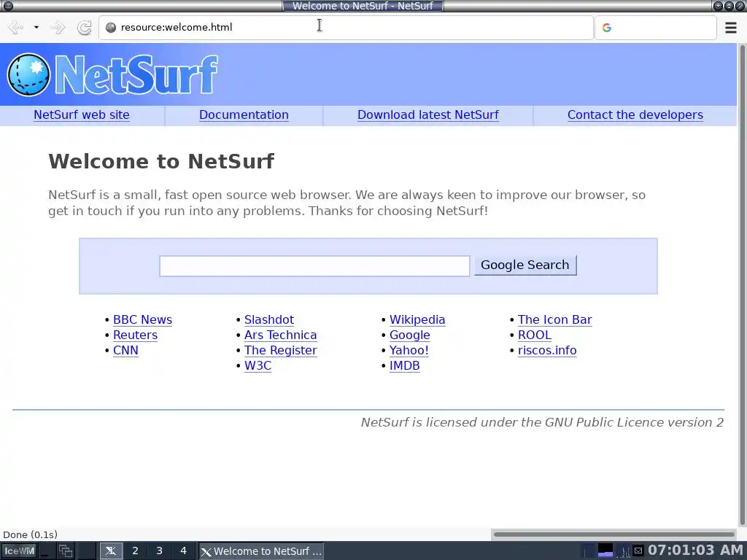
Task: Click the show desktop taskbar icon
Action: 46,551
